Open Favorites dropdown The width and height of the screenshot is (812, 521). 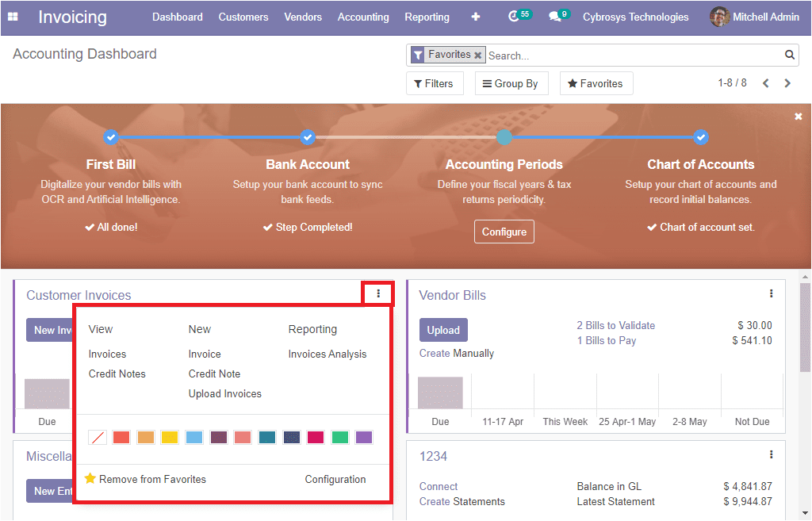[x=596, y=83]
